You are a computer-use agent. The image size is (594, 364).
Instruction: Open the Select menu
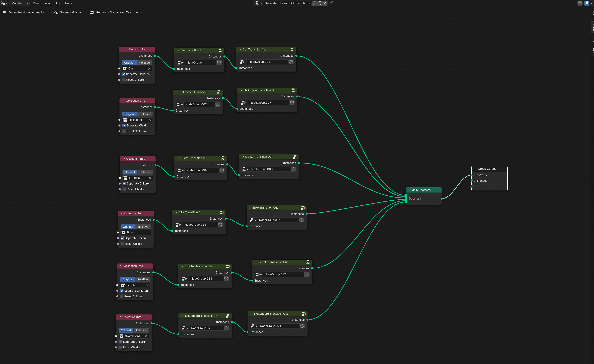pos(47,3)
